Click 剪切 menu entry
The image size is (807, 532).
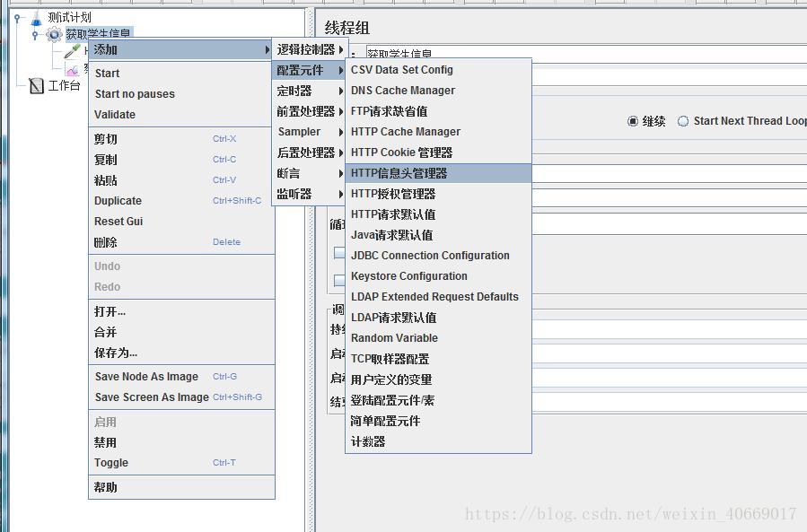[x=181, y=139]
